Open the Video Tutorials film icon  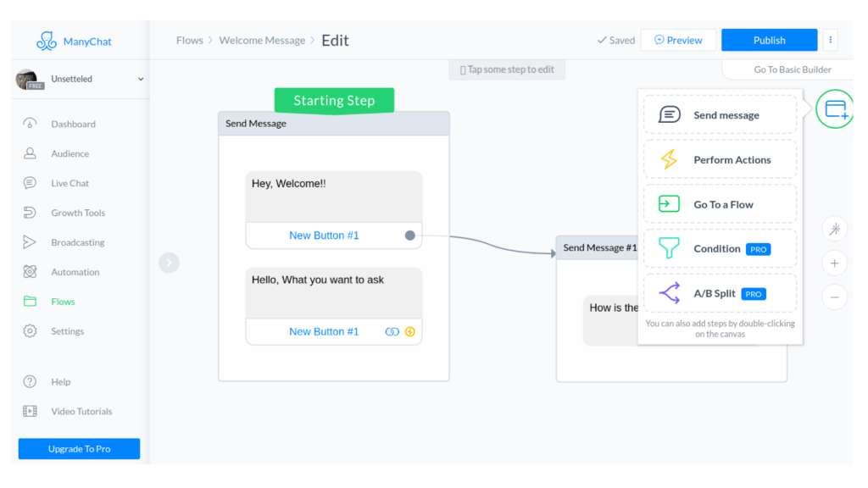[x=30, y=411]
